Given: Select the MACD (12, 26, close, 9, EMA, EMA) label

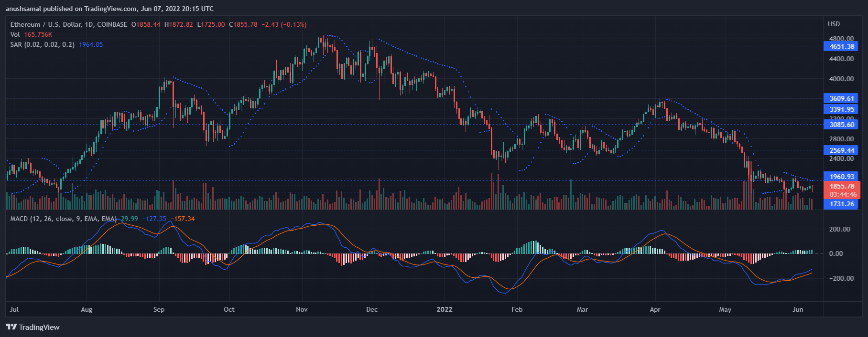Looking at the screenshot, I should 64,219.
